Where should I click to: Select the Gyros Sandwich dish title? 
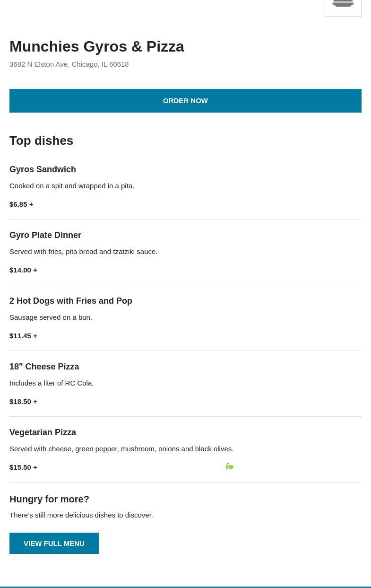click(x=43, y=169)
